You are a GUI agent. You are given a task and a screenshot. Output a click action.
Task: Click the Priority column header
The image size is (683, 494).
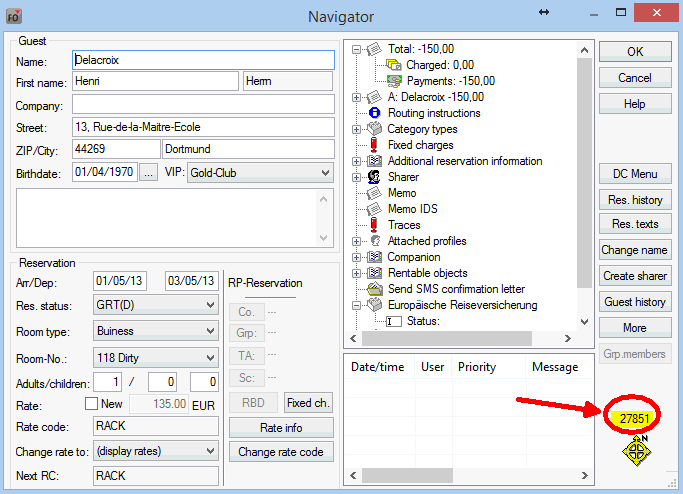477,367
